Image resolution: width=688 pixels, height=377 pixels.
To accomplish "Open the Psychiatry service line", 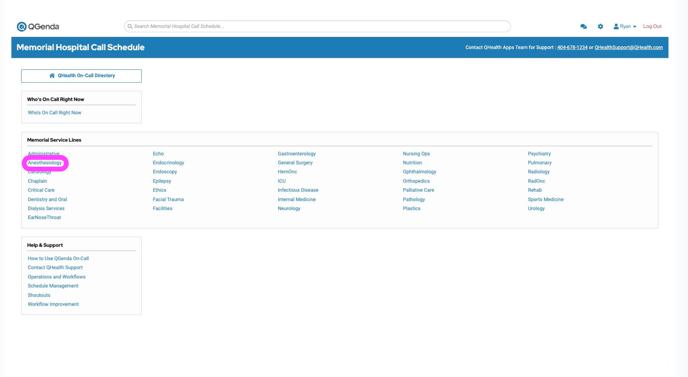I will (539, 154).
